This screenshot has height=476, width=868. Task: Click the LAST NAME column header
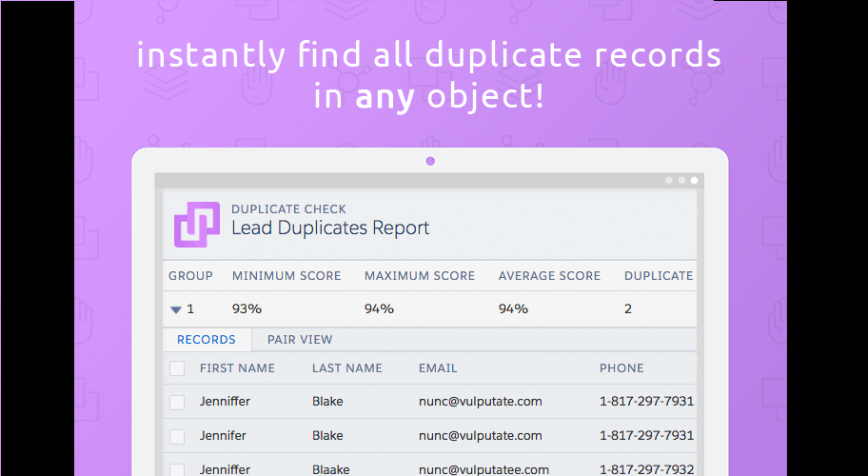347,368
